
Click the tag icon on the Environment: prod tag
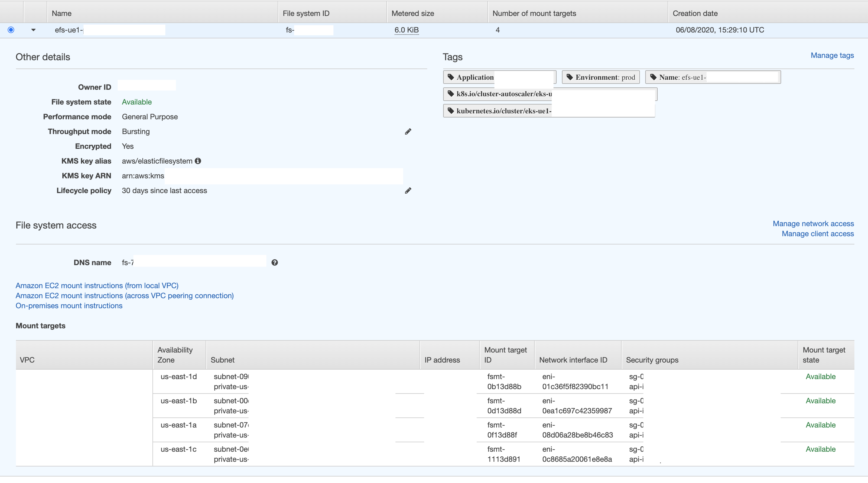pyautogui.click(x=569, y=77)
